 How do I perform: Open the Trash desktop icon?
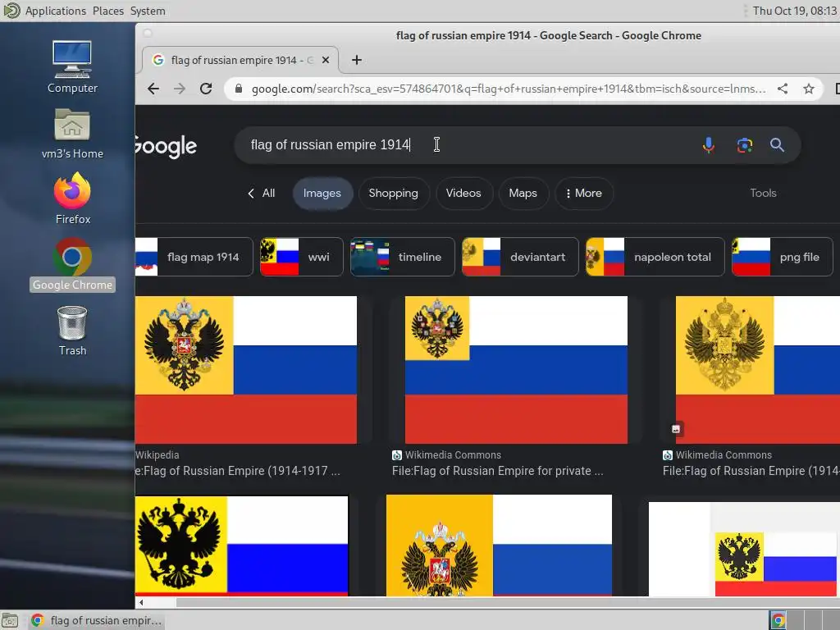[x=72, y=331]
